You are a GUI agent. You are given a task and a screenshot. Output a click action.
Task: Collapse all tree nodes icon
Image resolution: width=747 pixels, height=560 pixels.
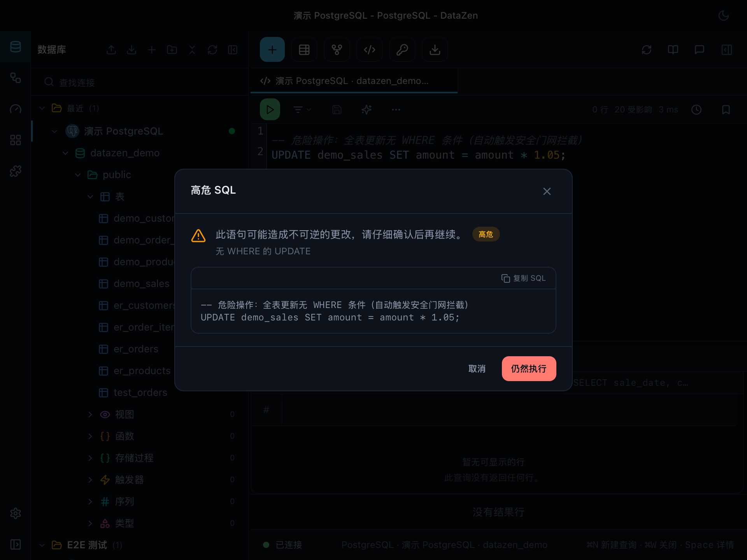click(x=192, y=50)
